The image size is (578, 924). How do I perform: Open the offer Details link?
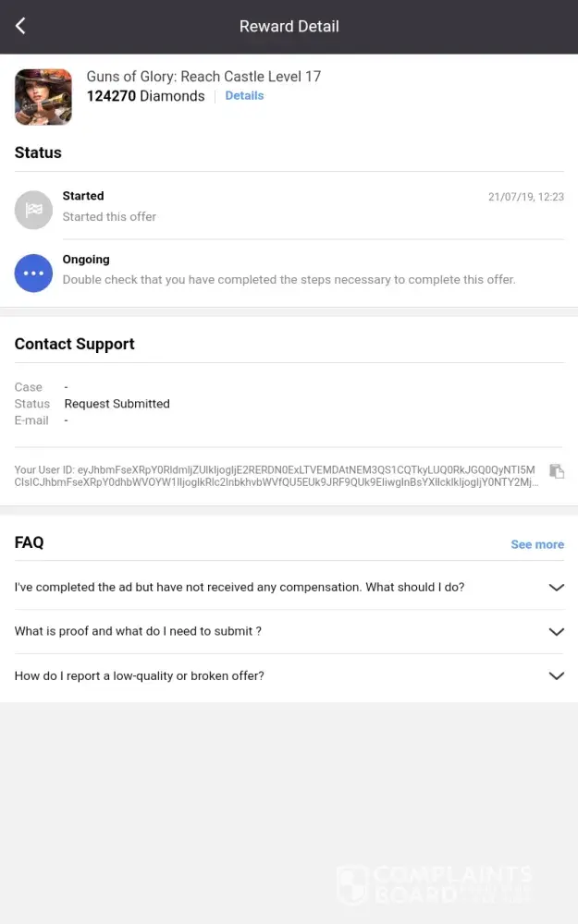[x=244, y=95]
